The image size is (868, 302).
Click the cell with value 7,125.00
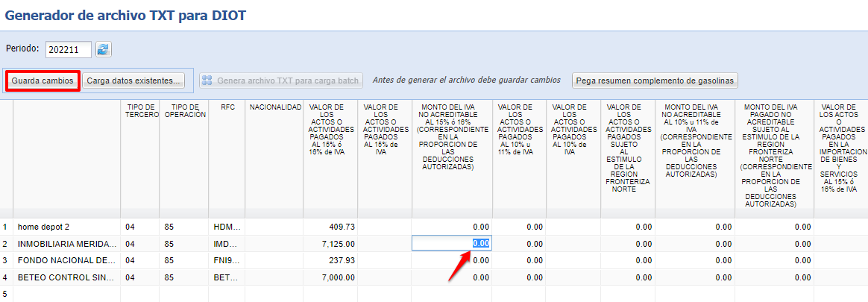[330, 243]
